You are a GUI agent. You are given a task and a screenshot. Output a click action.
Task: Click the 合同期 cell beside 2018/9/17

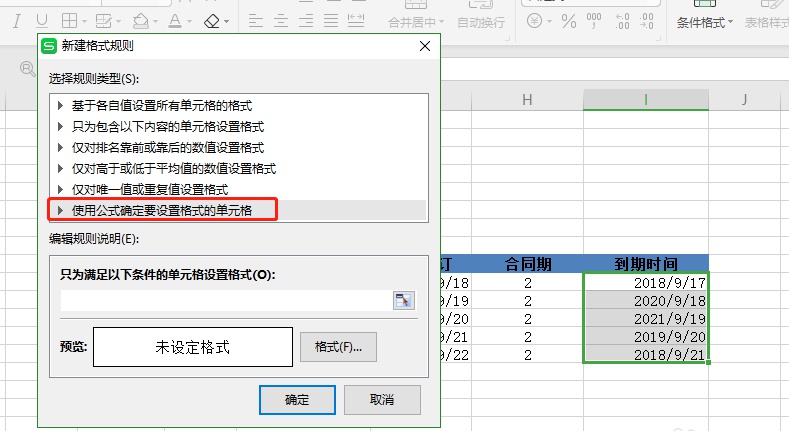click(x=527, y=283)
